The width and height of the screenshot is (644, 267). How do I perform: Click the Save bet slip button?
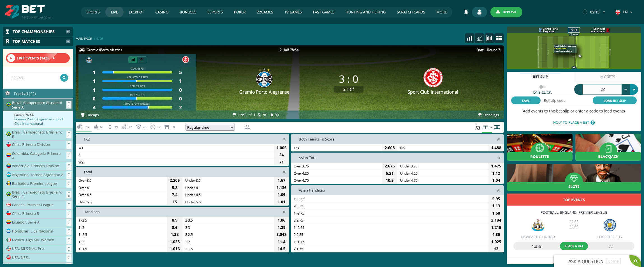click(x=525, y=100)
